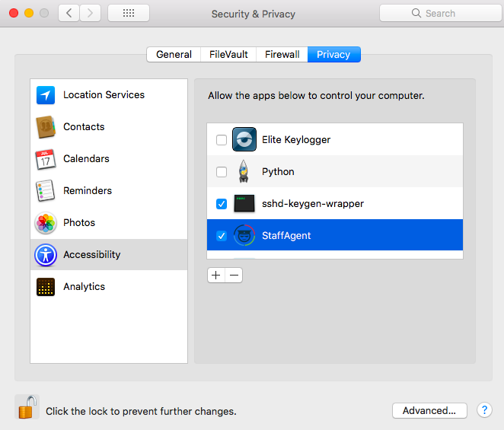Tick the Python checkbox
504x430 pixels.
[222, 172]
